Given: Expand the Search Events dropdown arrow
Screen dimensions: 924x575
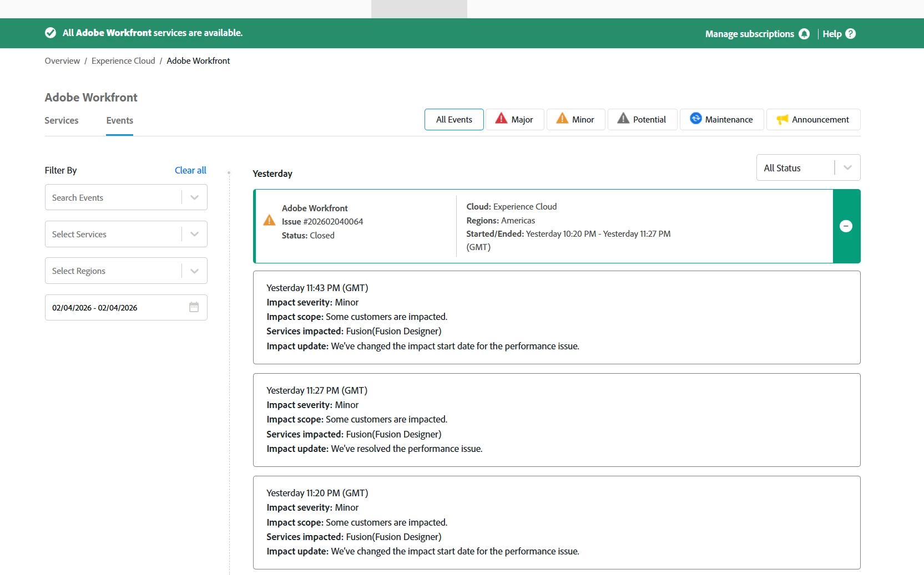Looking at the screenshot, I should (x=194, y=197).
